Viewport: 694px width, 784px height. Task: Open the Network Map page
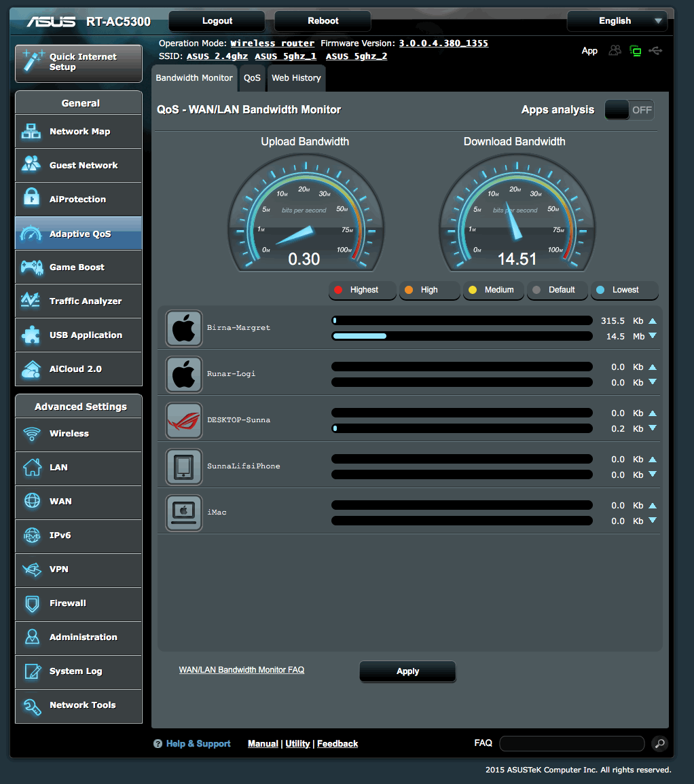(78, 131)
